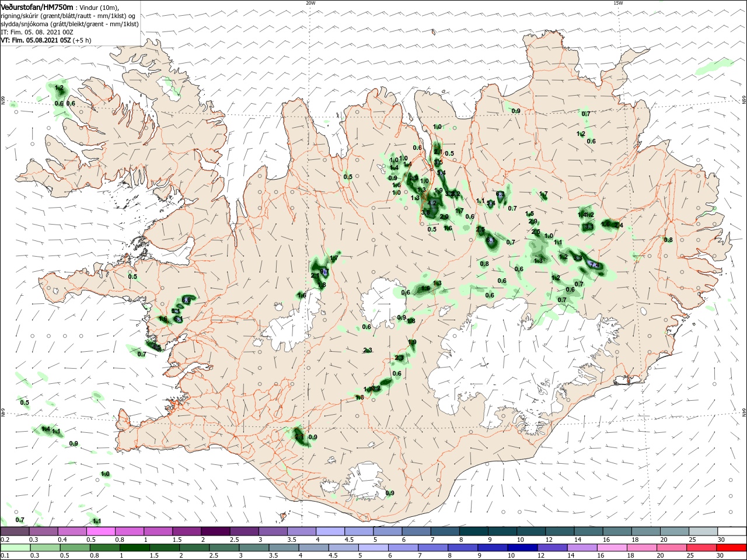The image size is (747, 560).
Task: Select the darkest green swatch labeled 1
Action: pyautogui.click(x=135, y=548)
